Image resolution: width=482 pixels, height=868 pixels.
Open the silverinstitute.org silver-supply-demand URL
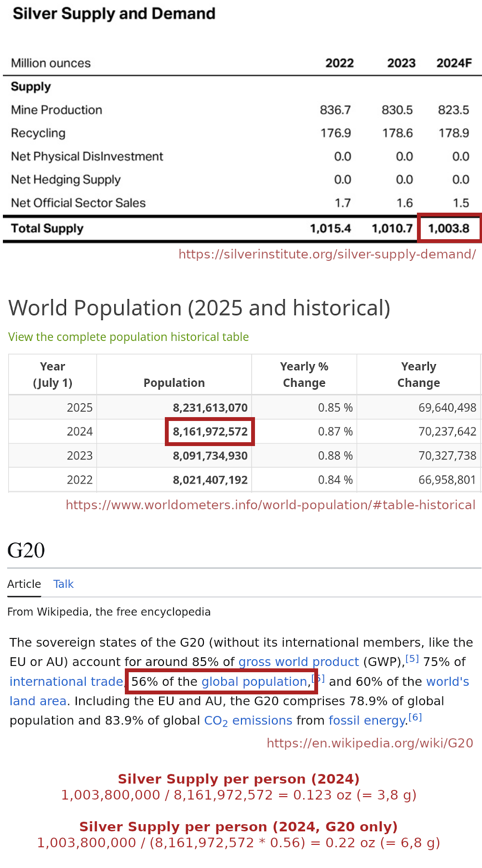(327, 254)
